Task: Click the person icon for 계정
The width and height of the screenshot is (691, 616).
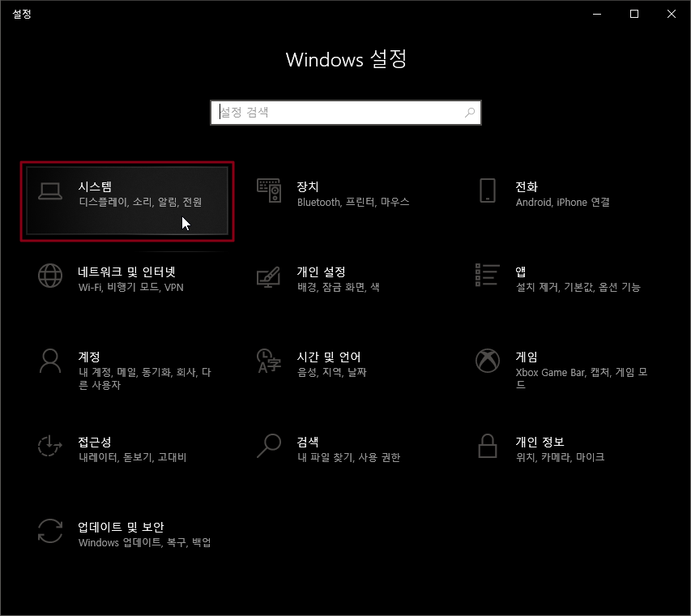Action: coord(49,361)
